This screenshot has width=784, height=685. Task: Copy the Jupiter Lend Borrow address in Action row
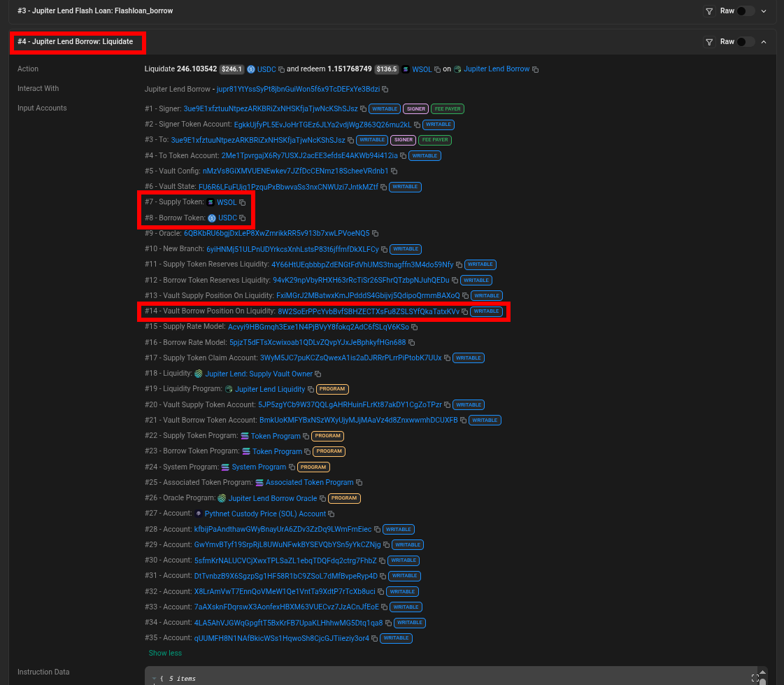(536, 69)
